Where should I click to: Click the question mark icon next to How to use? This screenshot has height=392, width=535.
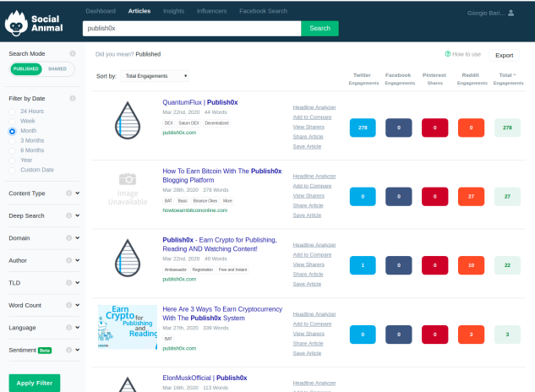(x=448, y=54)
